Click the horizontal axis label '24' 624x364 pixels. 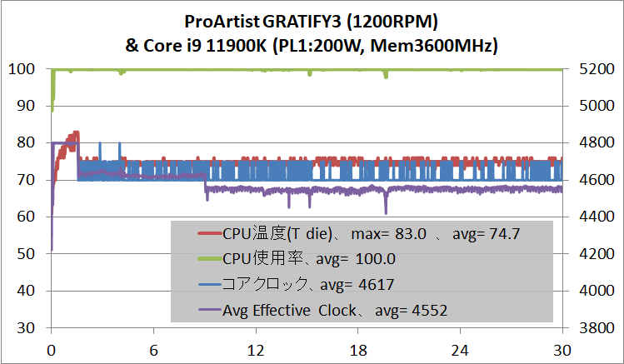[460, 351]
